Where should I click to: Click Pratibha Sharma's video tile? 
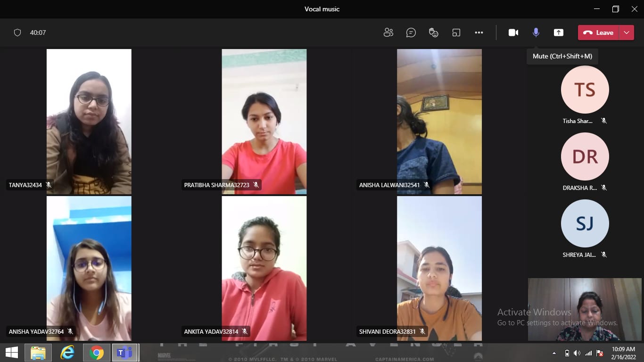click(264, 121)
